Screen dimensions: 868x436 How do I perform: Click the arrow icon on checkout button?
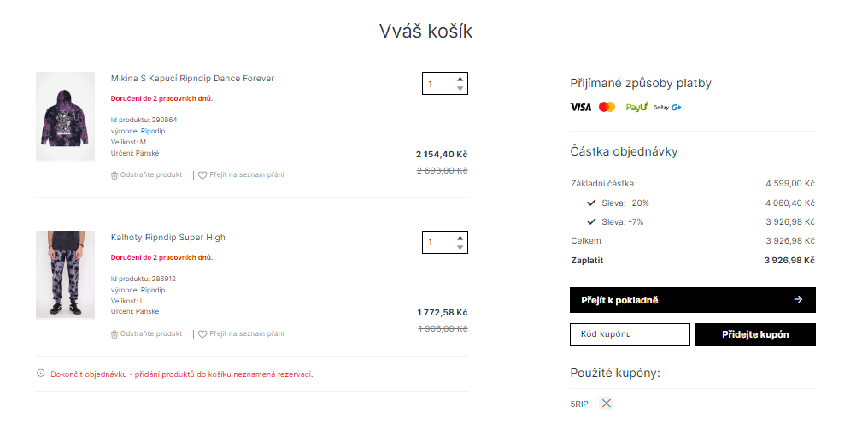pos(798,299)
